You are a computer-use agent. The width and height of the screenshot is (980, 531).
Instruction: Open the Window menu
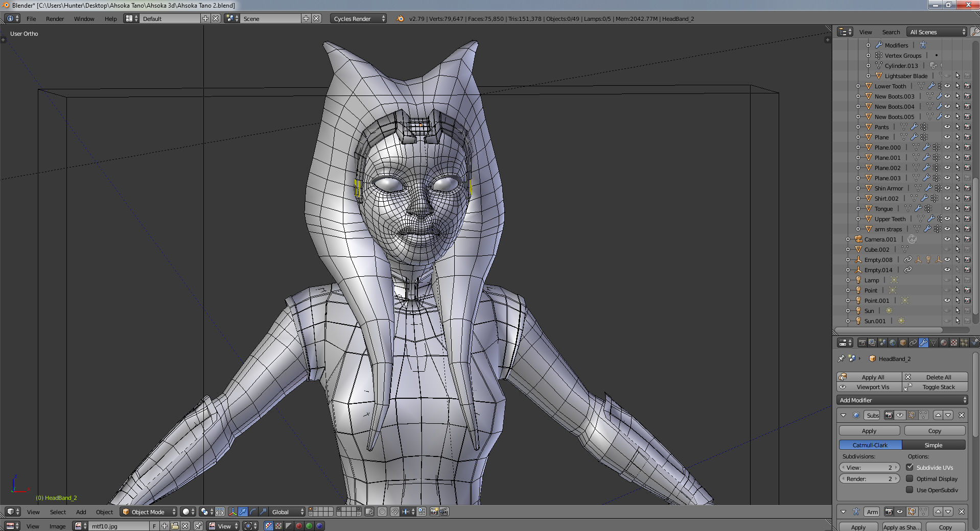tap(84, 18)
